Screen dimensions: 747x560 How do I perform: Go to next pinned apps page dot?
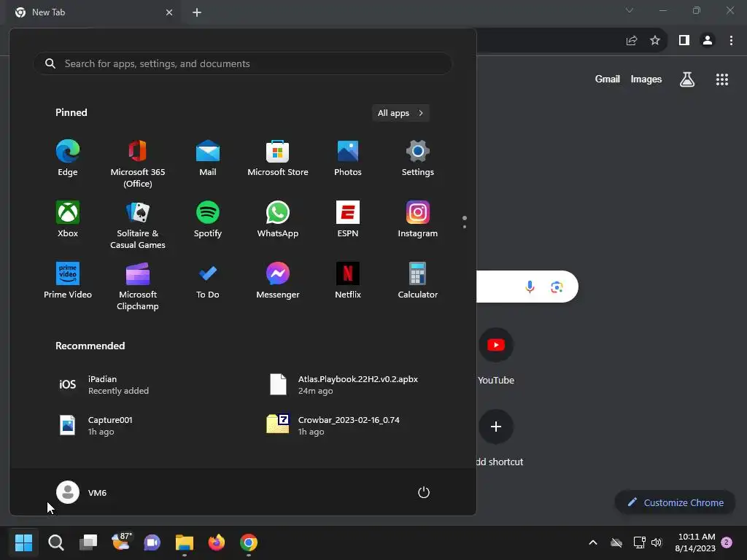[x=465, y=227]
